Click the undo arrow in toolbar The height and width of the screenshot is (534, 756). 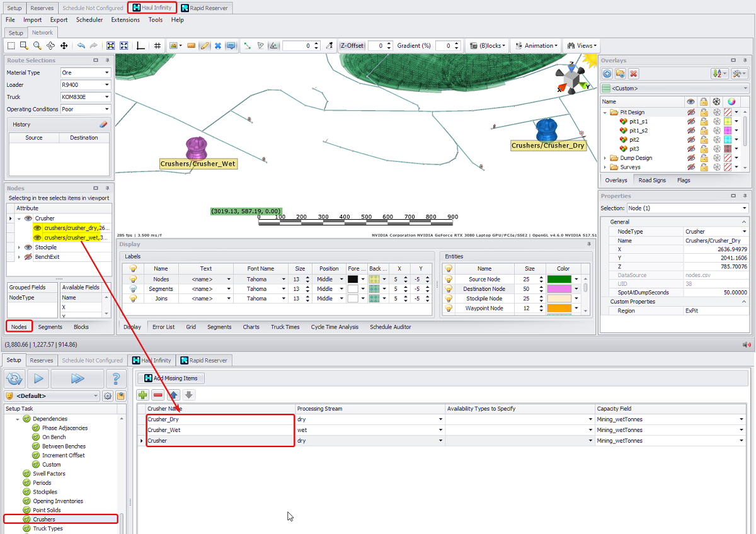[81, 46]
